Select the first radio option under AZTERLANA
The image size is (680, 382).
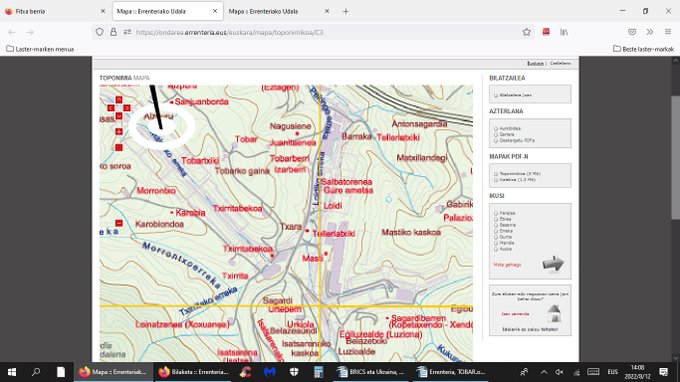pos(496,128)
